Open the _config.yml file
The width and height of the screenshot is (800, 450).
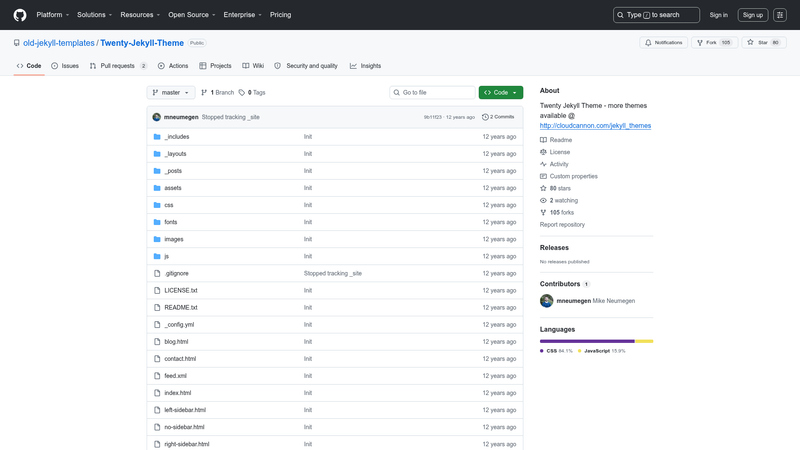tap(179, 324)
